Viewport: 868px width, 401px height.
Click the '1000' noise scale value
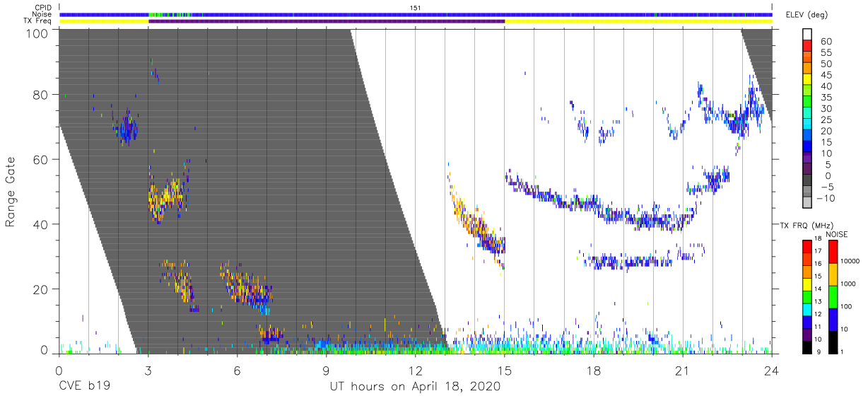[848, 284]
